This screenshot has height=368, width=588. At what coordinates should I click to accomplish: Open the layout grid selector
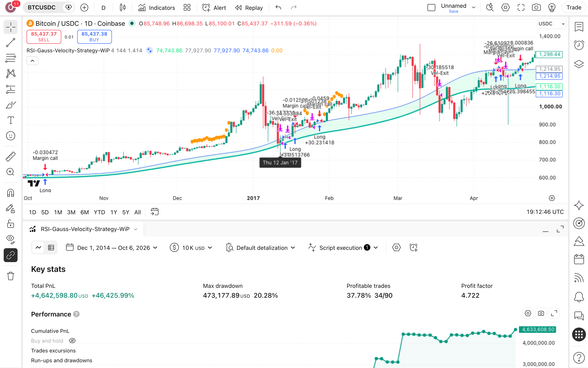(x=187, y=8)
